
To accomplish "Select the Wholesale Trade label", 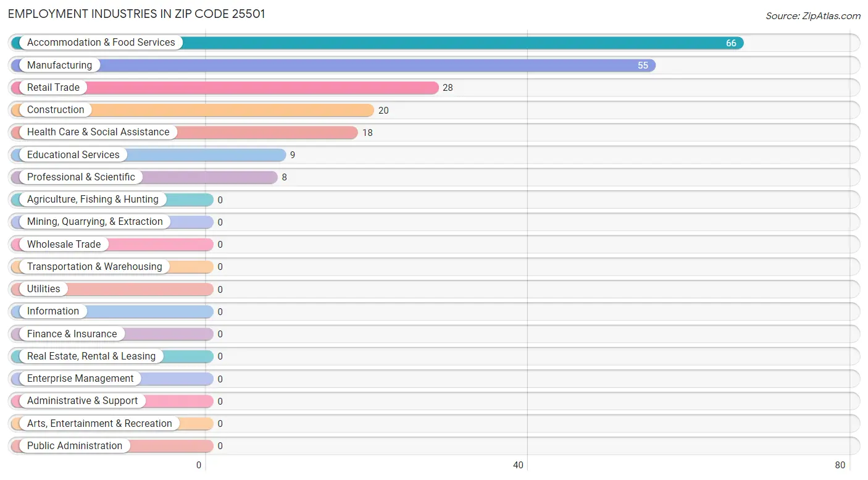I will (64, 244).
